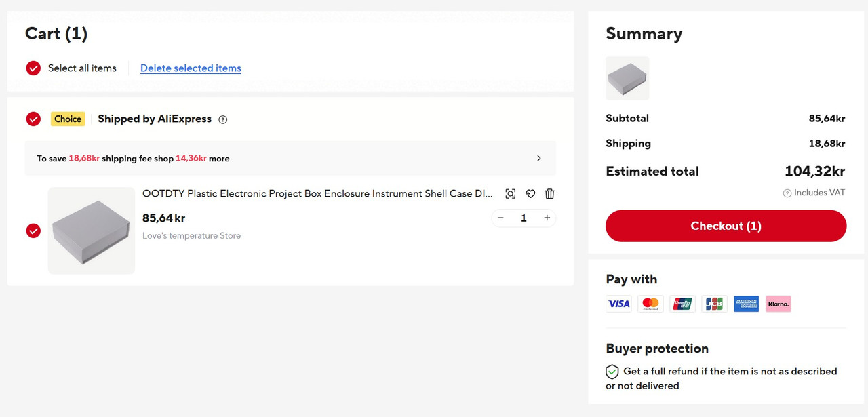The image size is (868, 417).
Task: Decrease item quantity with minus button
Action: click(x=500, y=218)
